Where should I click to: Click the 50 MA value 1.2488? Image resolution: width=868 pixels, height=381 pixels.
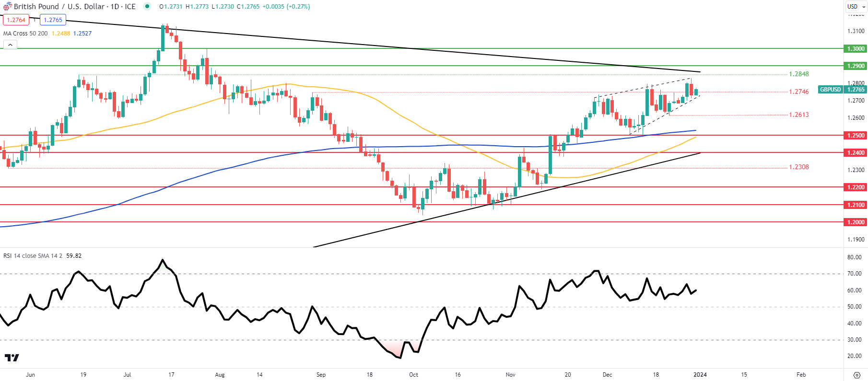tap(61, 33)
